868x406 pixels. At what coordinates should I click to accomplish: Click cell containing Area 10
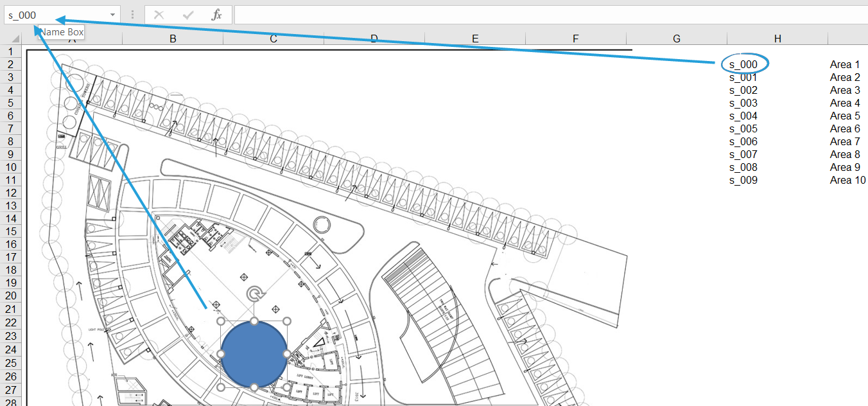[847, 180]
